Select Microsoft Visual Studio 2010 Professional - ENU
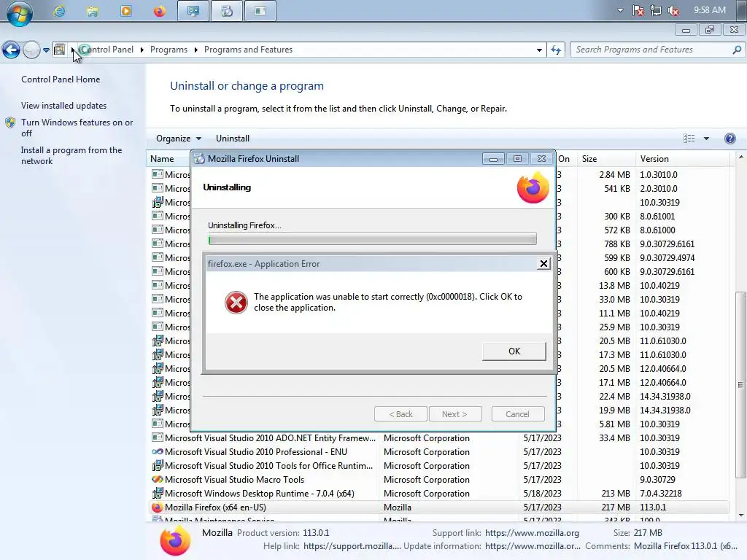 point(439,452)
